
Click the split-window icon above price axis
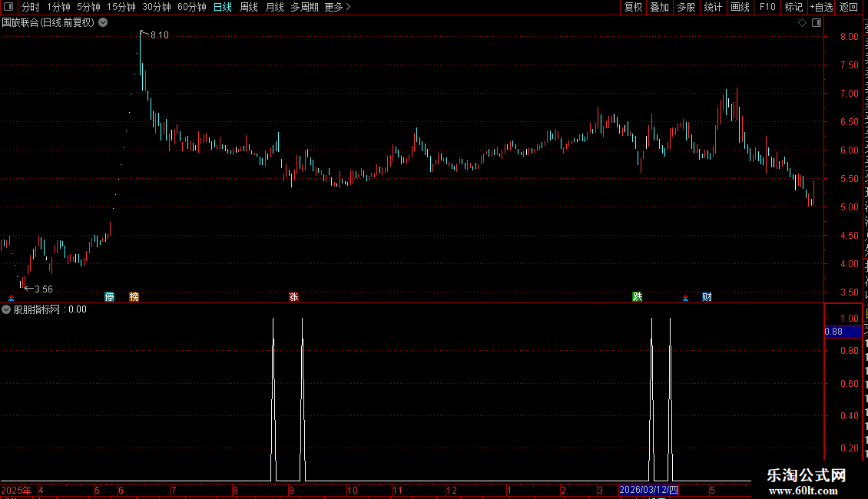817,23
